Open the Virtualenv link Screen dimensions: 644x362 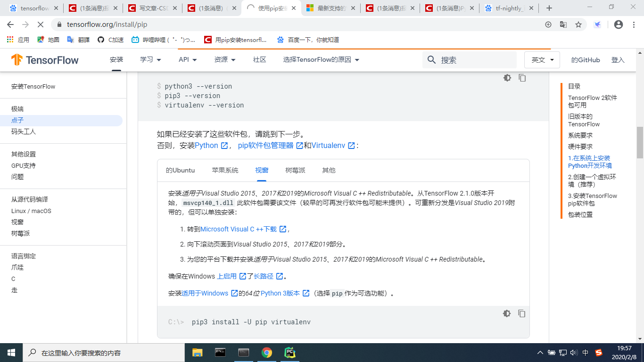coord(333,146)
